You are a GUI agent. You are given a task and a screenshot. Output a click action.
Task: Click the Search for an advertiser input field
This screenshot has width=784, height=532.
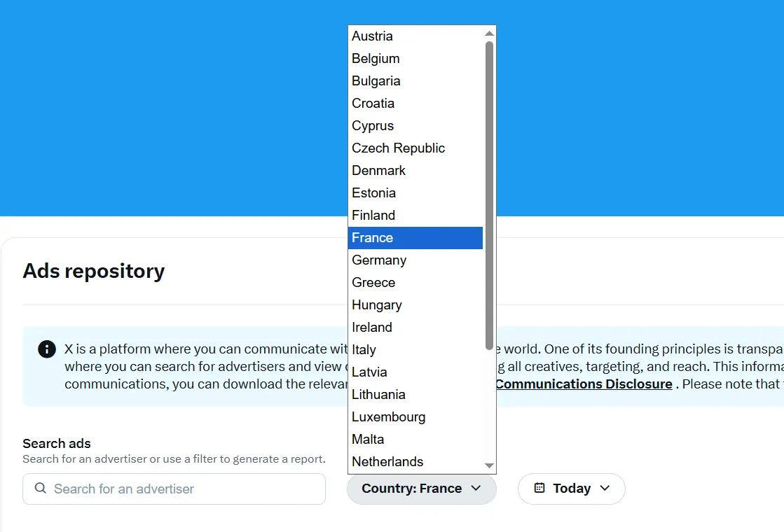(174, 489)
